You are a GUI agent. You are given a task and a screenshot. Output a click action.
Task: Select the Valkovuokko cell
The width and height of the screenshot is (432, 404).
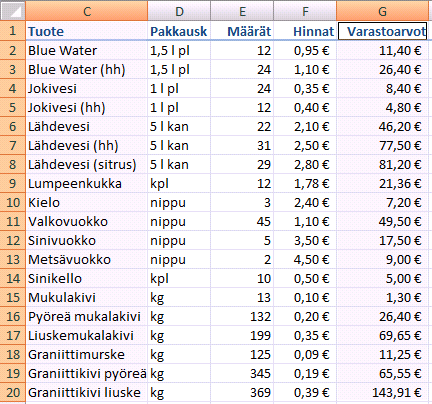87,221
